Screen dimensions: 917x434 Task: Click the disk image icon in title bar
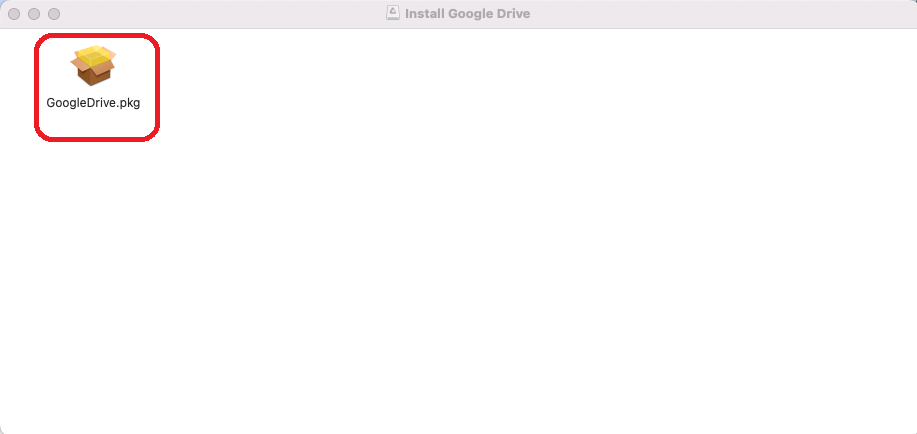pyautogui.click(x=393, y=13)
